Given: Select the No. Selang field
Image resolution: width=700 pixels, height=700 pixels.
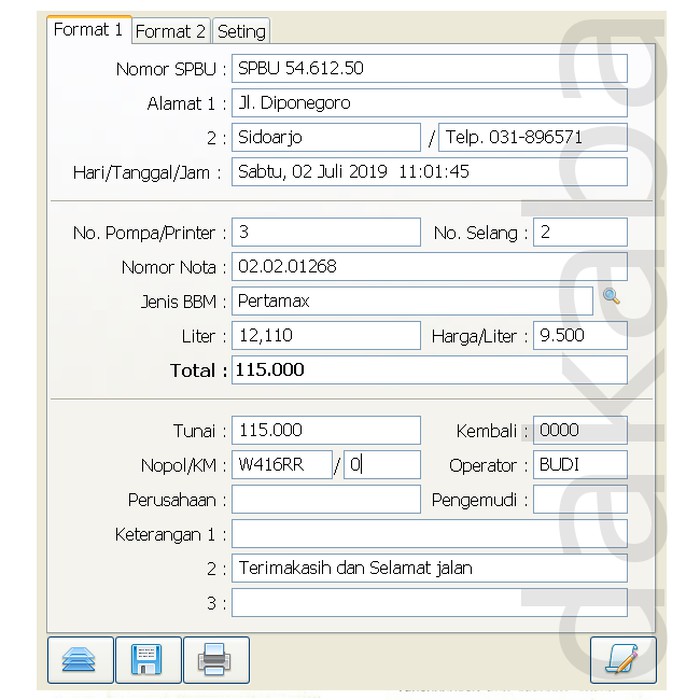Looking at the screenshot, I should pos(580,232).
